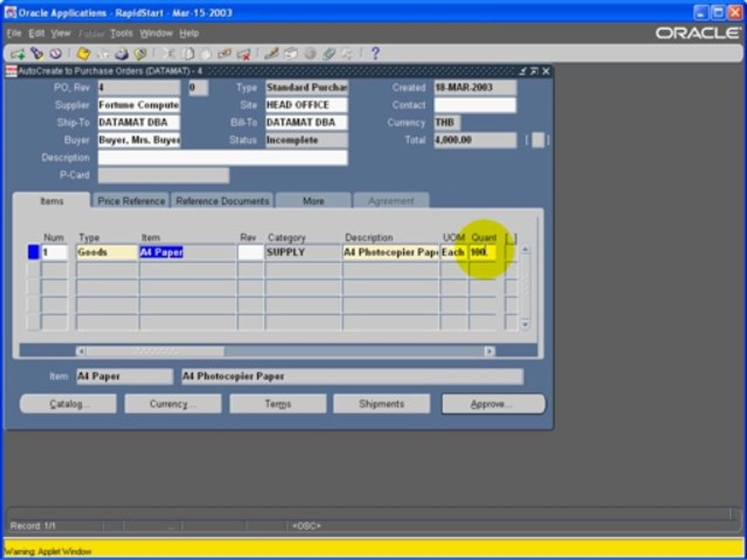Click the Currency button
Screen dimensions: 747x560
tap(173, 404)
